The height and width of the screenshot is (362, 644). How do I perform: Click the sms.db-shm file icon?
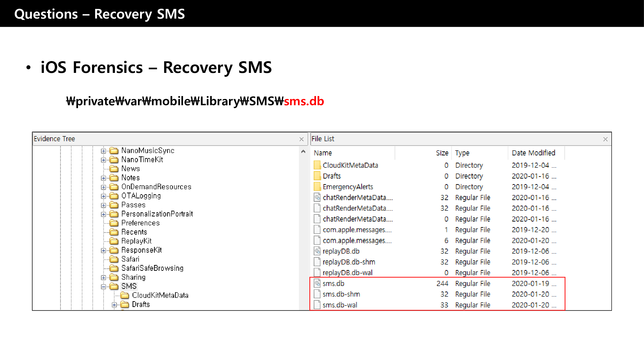tap(317, 294)
